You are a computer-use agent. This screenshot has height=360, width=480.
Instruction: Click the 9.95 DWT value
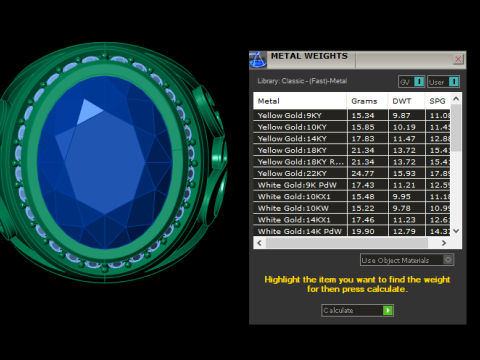(401, 197)
